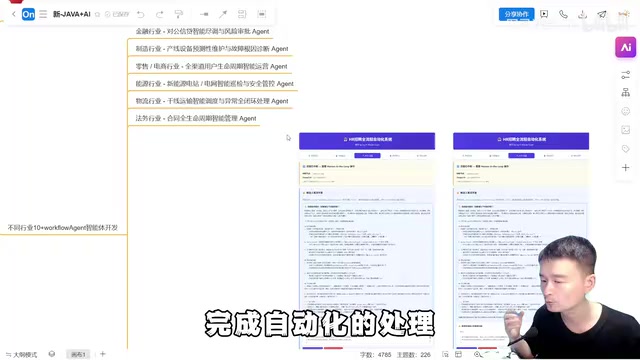The height and width of the screenshot is (360, 640).
Task: Open the structure layout panel
Action: tap(625, 93)
